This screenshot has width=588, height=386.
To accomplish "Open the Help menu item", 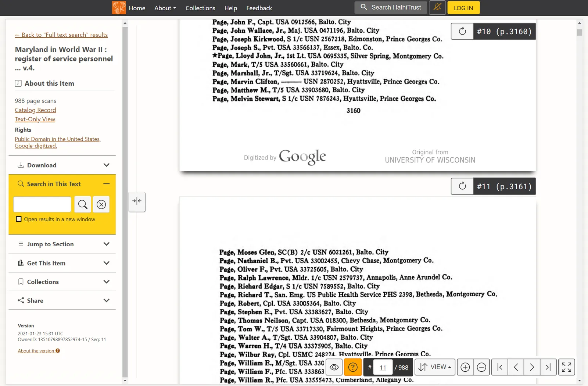I will coord(231,8).
